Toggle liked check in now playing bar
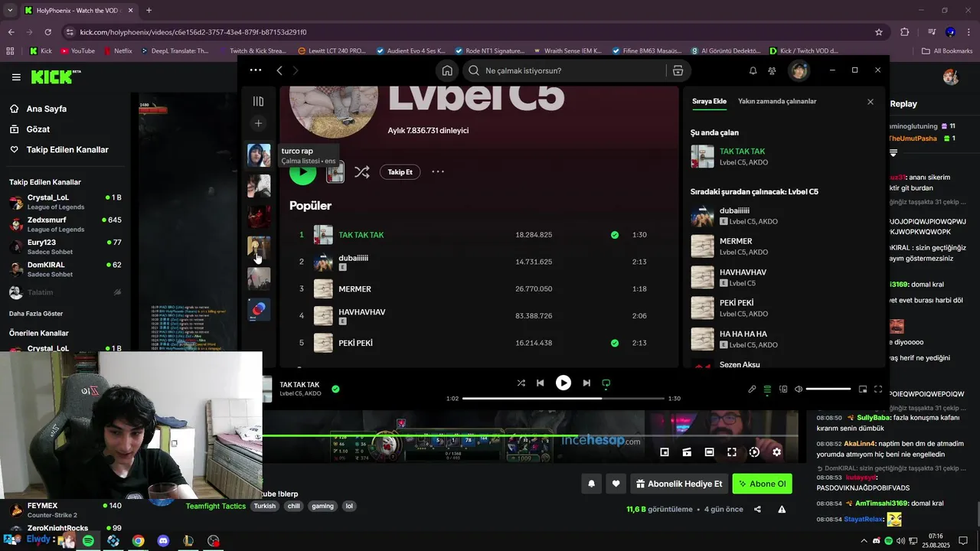Image resolution: width=980 pixels, height=551 pixels. (x=335, y=389)
